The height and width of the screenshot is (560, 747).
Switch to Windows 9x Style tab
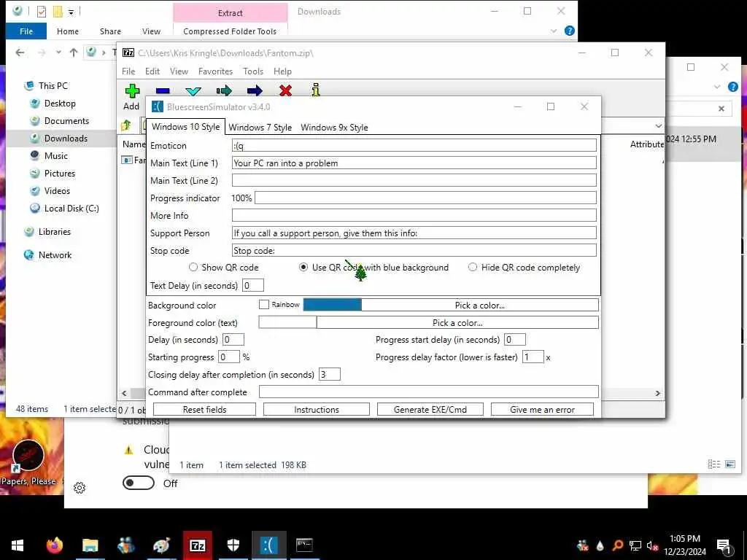click(334, 127)
